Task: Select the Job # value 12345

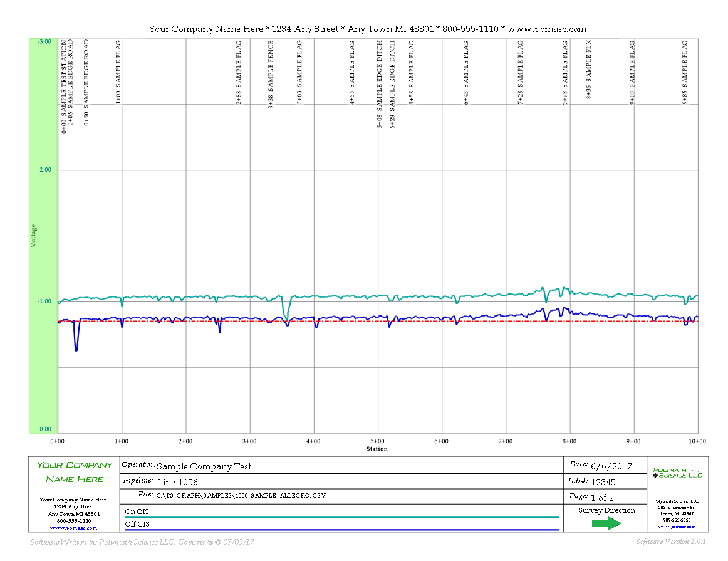Action: pyautogui.click(x=603, y=481)
